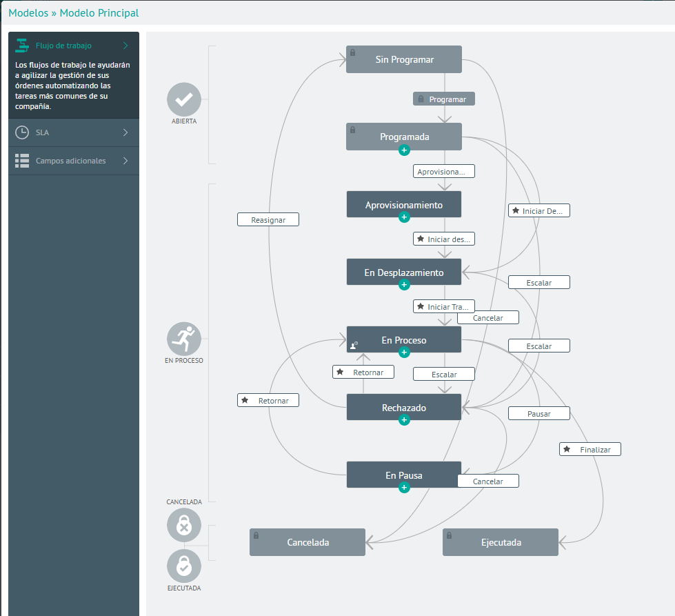Click the star icon on Finalizar transition

(x=567, y=449)
